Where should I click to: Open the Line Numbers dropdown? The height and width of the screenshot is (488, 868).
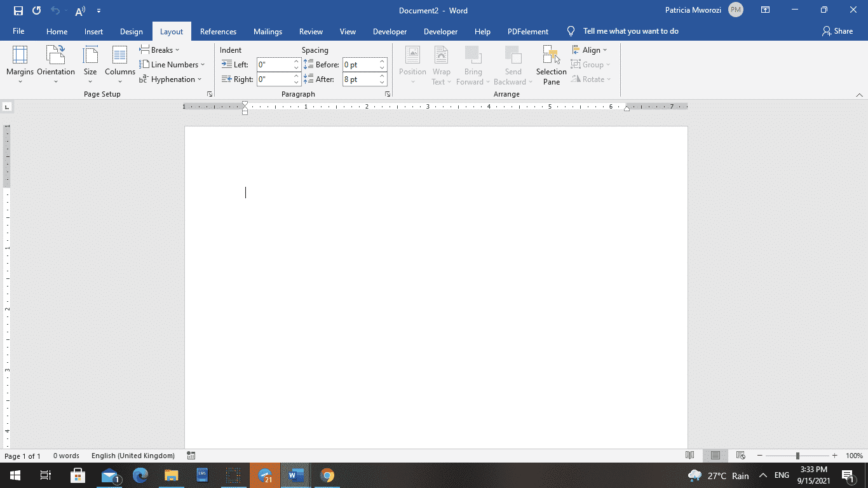(x=173, y=64)
